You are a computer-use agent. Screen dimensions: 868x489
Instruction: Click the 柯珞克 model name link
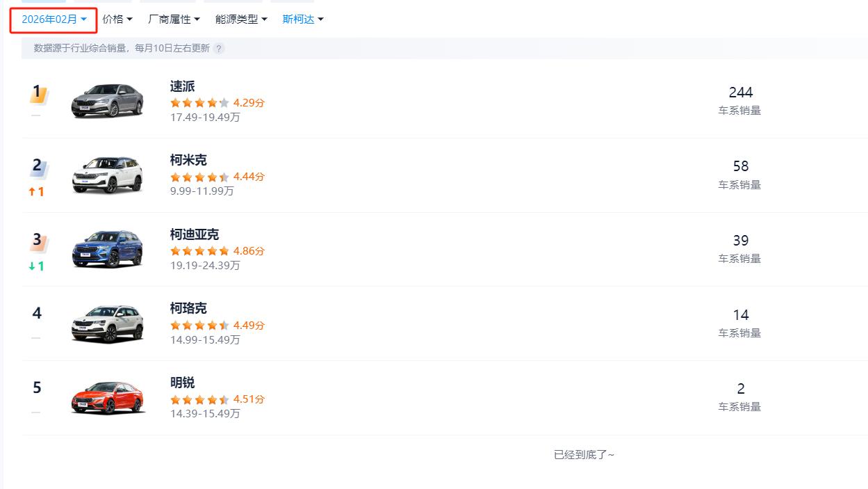pos(188,308)
